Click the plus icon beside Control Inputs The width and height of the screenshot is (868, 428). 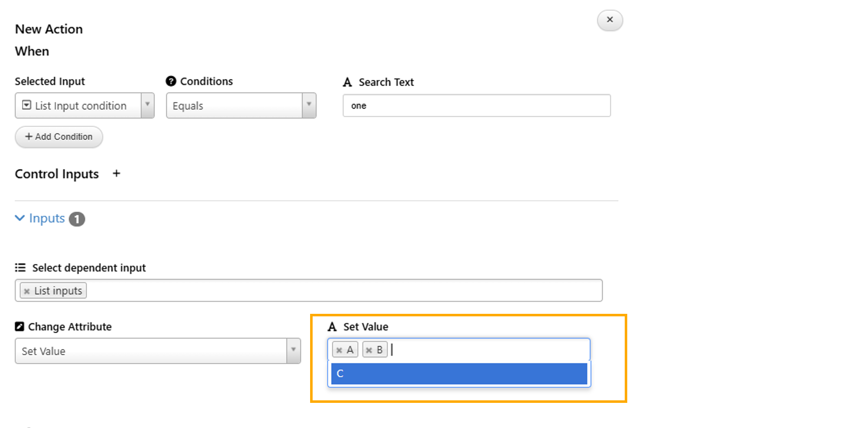[116, 174]
